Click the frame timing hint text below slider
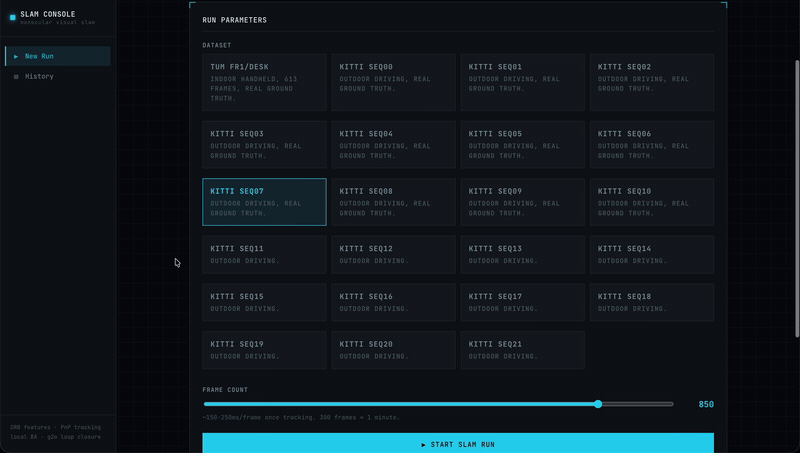 301,417
